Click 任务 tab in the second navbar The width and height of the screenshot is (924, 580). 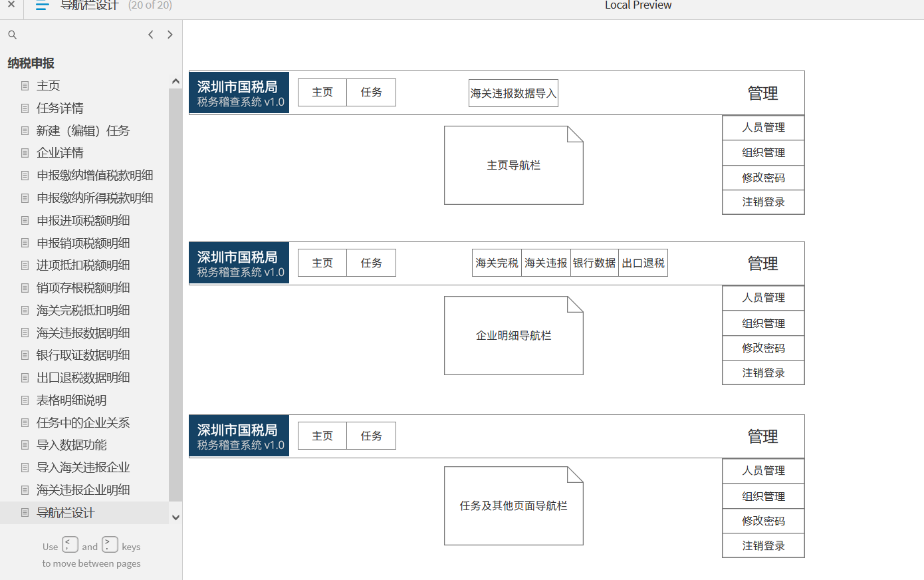[x=371, y=263]
